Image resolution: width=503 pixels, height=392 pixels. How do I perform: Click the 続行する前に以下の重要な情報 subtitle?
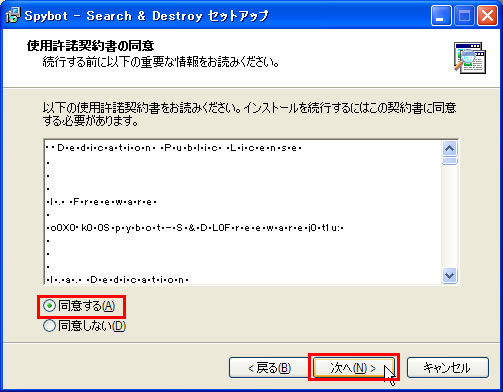coord(161,62)
